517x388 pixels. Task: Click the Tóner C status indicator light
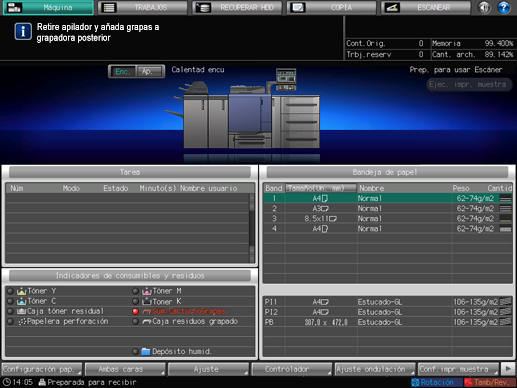pos(10,301)
